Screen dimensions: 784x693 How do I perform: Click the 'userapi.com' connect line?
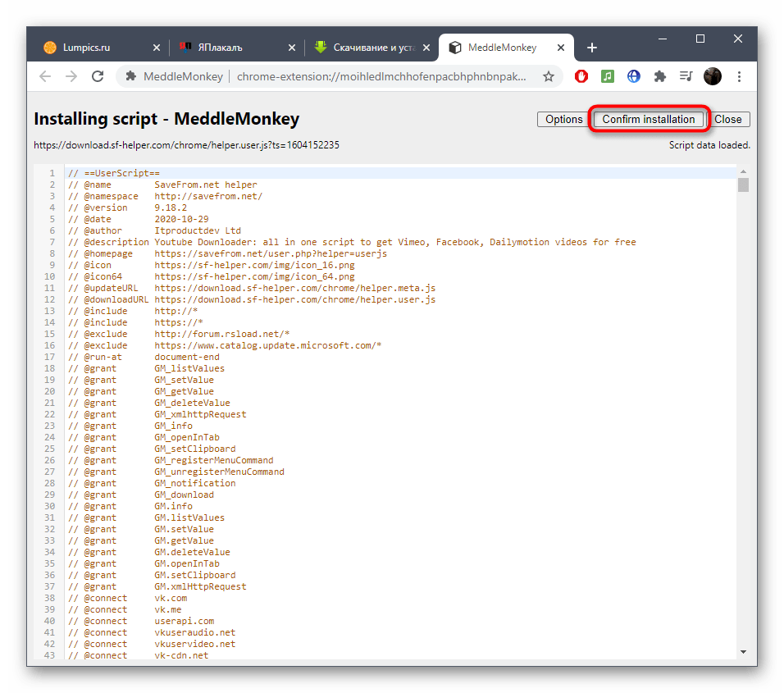point(184,622)
